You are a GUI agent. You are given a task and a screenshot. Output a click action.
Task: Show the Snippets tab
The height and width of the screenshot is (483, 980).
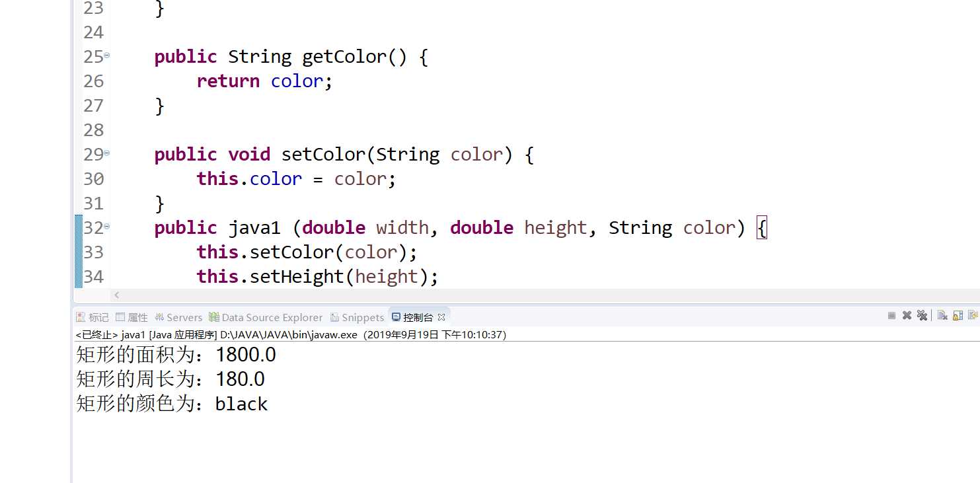tap(358, 317)
